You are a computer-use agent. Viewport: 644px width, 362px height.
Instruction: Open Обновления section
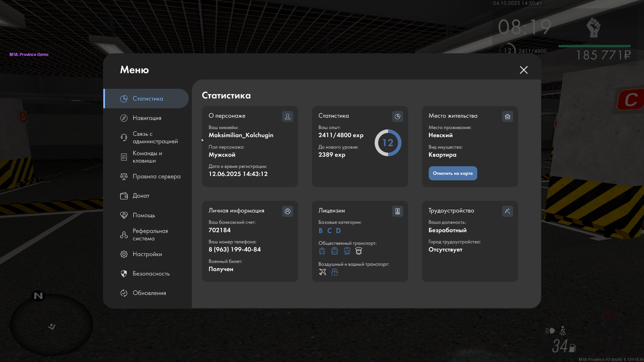point(149,293)
